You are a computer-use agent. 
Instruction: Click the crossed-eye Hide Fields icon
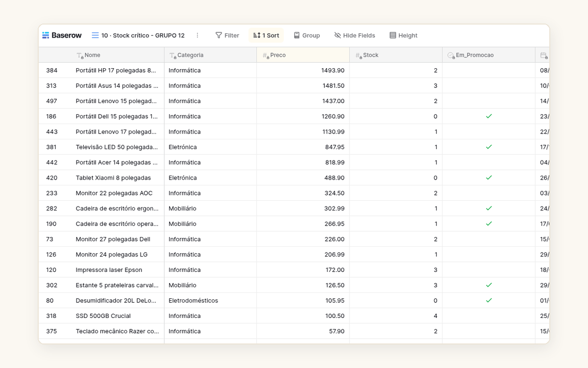coord(338,35)
